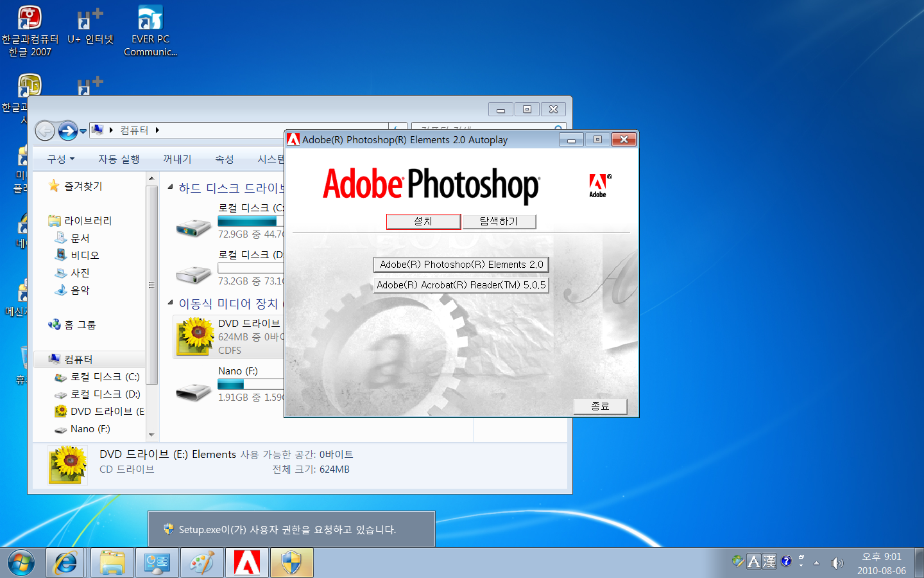The height and width of the screenshot is (578, 924).
Task: Click the Explorer forward arrow button
Action: pyautogui.click(x=67, y=131)
